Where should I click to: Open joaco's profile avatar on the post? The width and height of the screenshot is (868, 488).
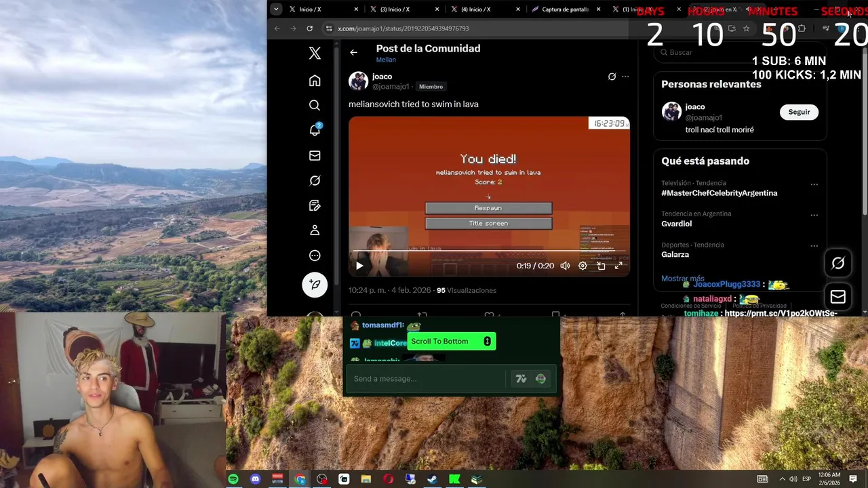click(358, 81)
